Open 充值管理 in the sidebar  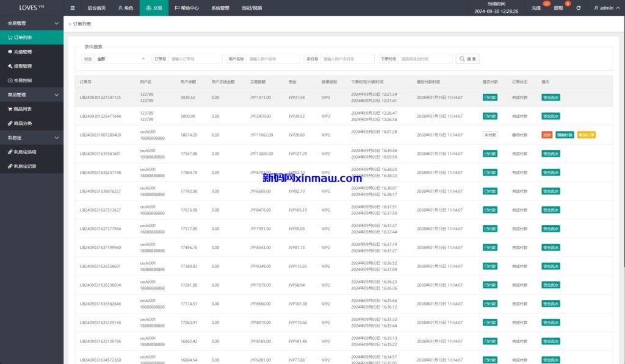click(23, 52)
